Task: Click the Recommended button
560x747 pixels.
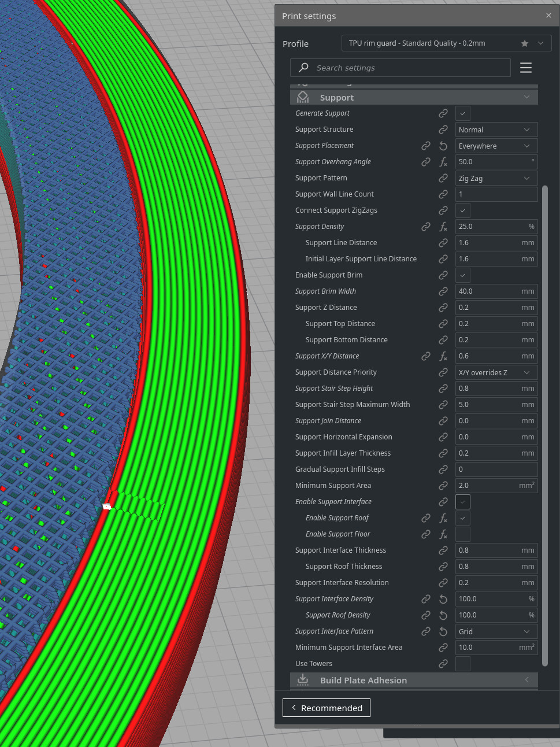Action: tap(327, 708)
